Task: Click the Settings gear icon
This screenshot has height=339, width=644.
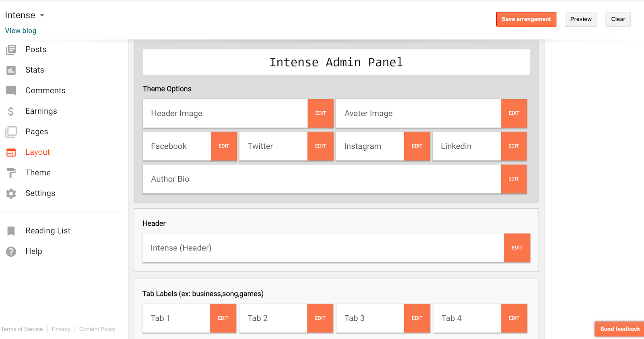Action: [x=11, y=193]
